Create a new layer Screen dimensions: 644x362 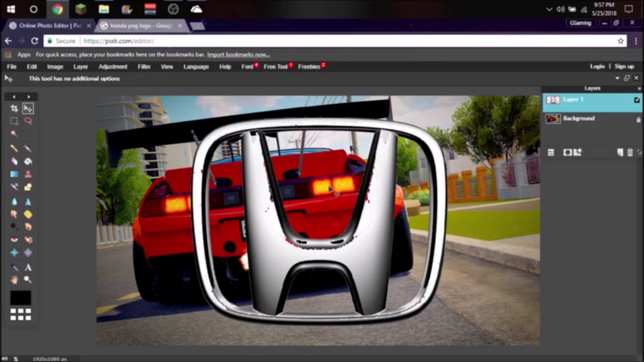tap(620, 152)
